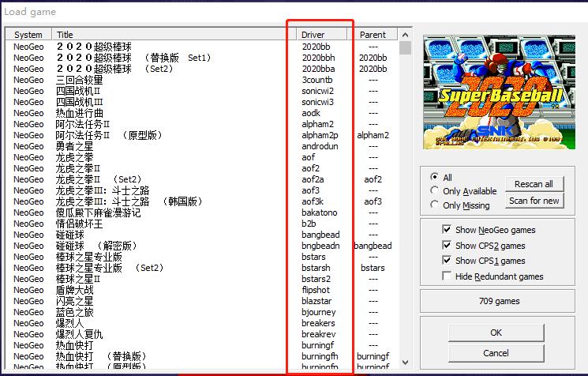Viewport: 588px width, 376px height.
Task: Confirm with the OK button
Action: pyautogui.click(x=496, y=333)
